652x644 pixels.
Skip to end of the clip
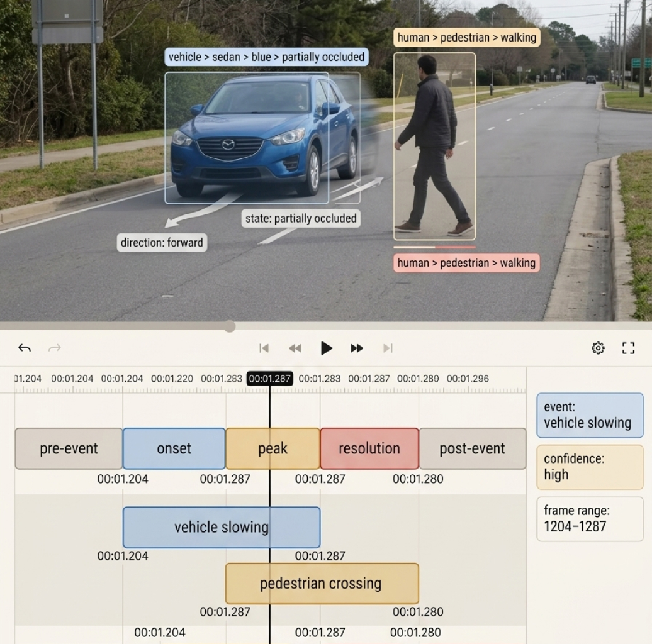(x=388, y=348)
